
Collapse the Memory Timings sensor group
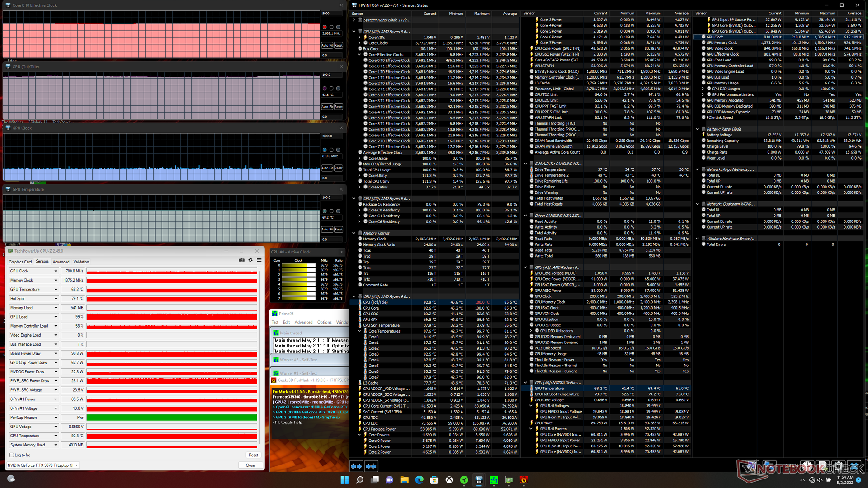[x=354, y=233]
